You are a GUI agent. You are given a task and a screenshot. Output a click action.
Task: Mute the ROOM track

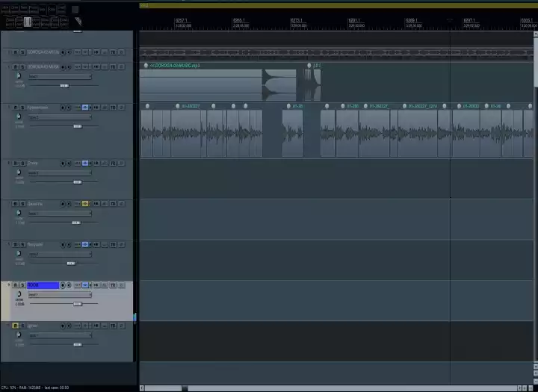click(x=16, y=285)
